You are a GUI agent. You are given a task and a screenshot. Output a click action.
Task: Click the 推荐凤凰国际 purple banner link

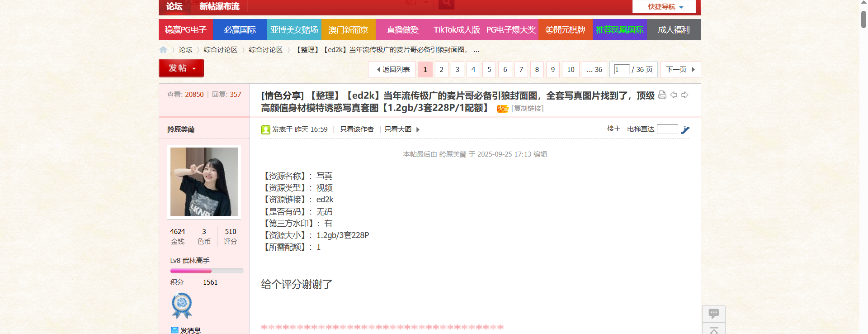pyautogui.click(x=620, y=30)
